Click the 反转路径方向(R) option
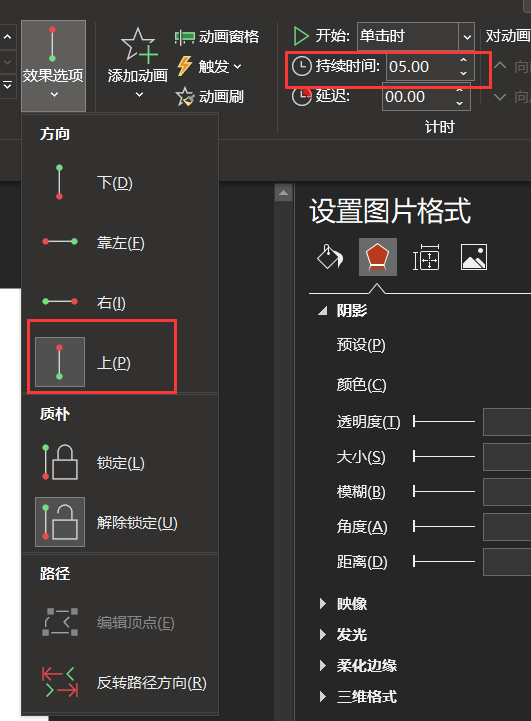This screenshot has width=531, height=721. [120, 682]
